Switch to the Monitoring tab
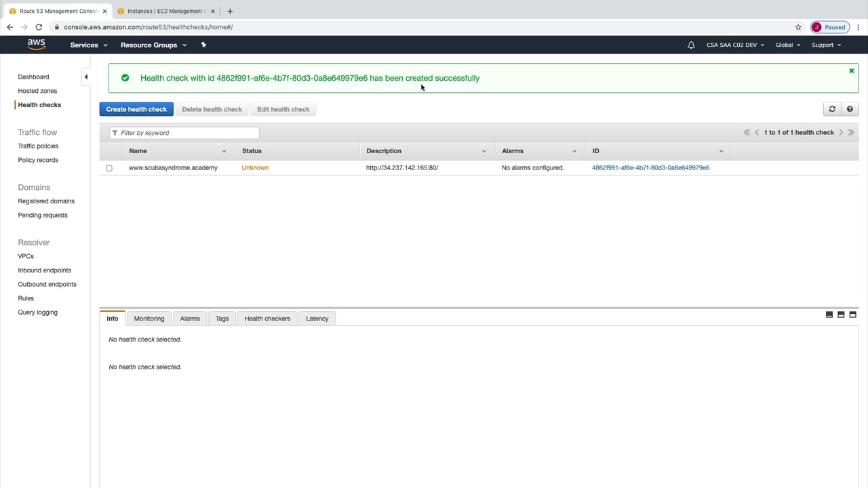The image size is (868, 488). pos(149,319)
